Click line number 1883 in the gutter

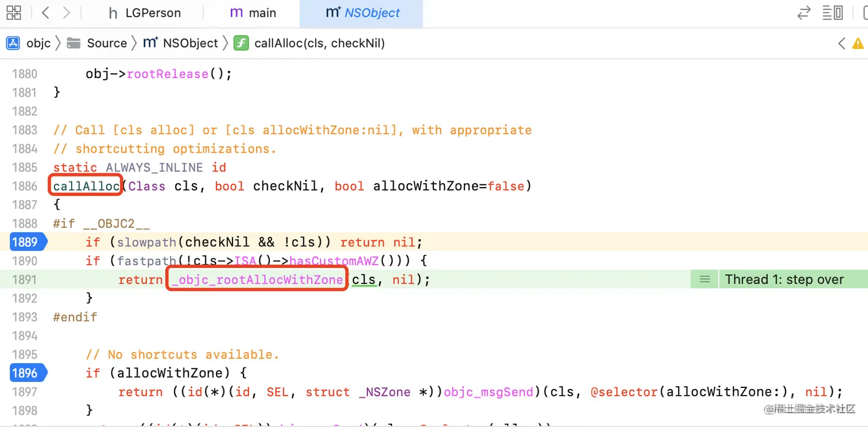tap(25, 130)
